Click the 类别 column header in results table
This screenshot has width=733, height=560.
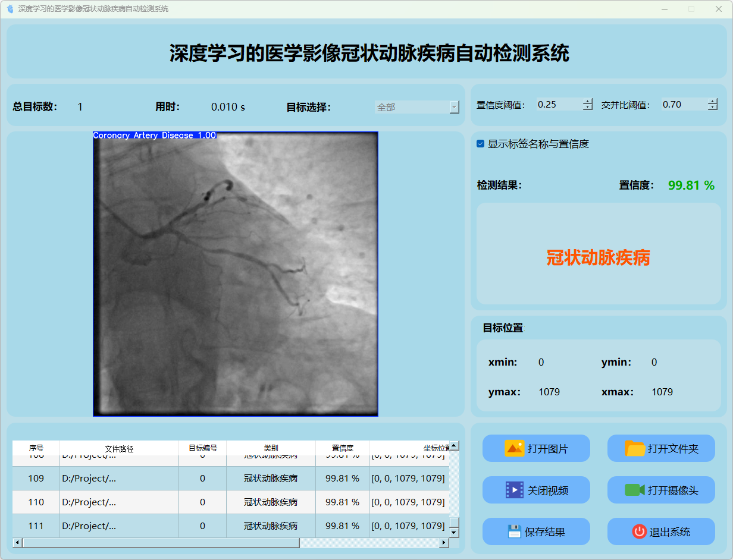pos(271,448)
